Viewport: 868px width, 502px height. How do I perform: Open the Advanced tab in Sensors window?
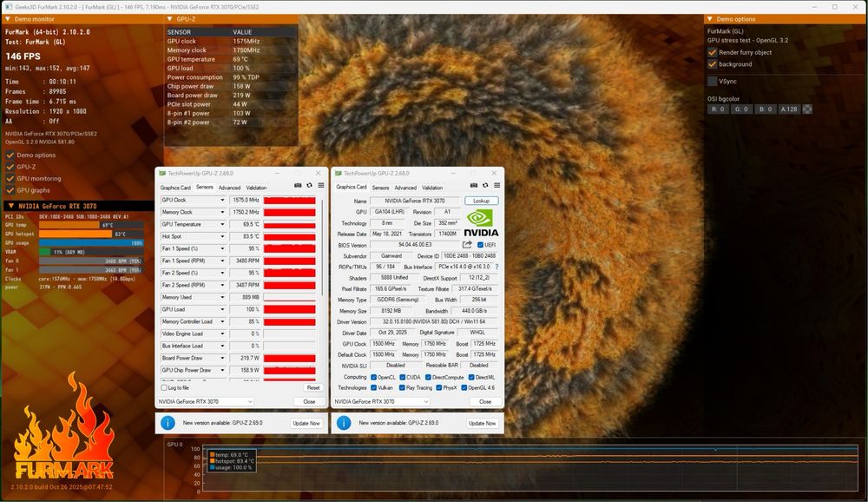tap(230, 188)
